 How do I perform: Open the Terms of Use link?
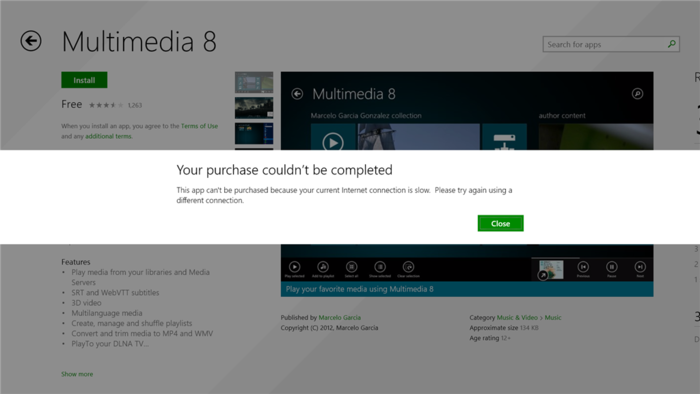click(200, 126)
